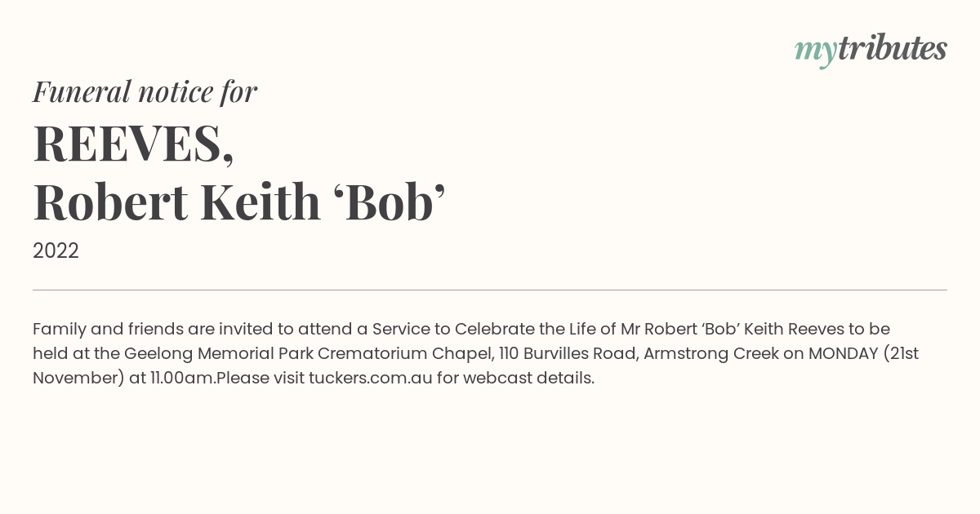Click the horizontal divider line

tap(490, 290)
